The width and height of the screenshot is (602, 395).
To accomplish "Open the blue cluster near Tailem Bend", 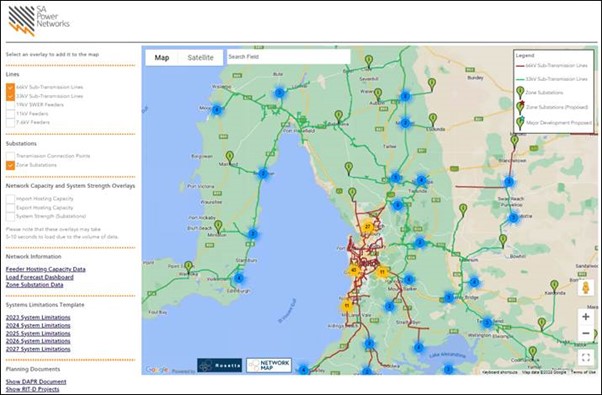I will 487,322.
